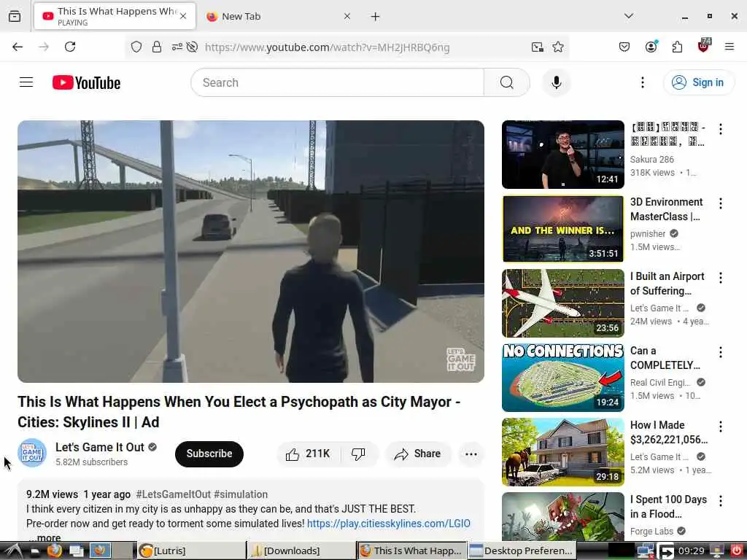This screenshot has width=747, height=560.
Task: Open the tracking protection shield icon
Action: click(136, 47)
